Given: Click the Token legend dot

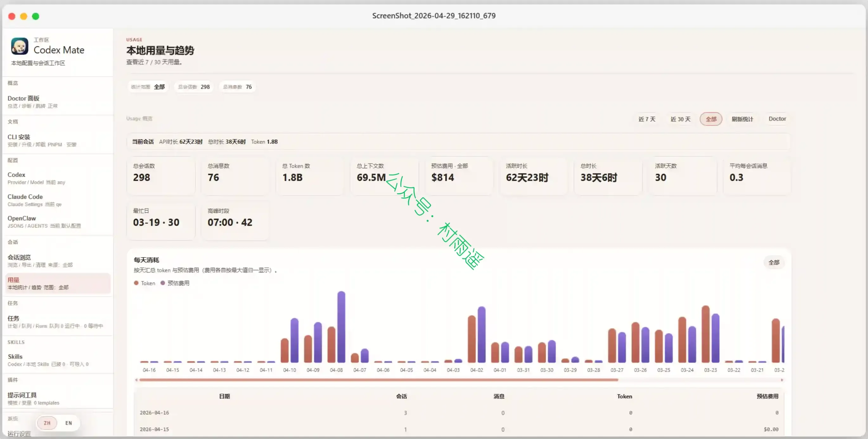Looking at the screenshot, I should point(136,283).
